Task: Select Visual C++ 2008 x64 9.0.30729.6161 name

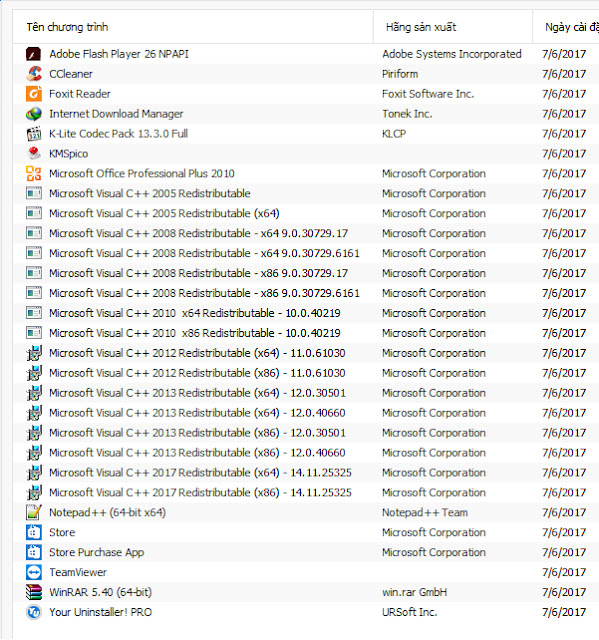Action: (204, 253)
